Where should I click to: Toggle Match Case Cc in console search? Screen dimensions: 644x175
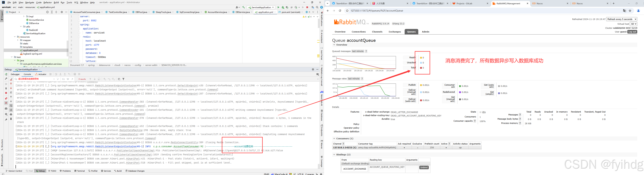[63, 79]
